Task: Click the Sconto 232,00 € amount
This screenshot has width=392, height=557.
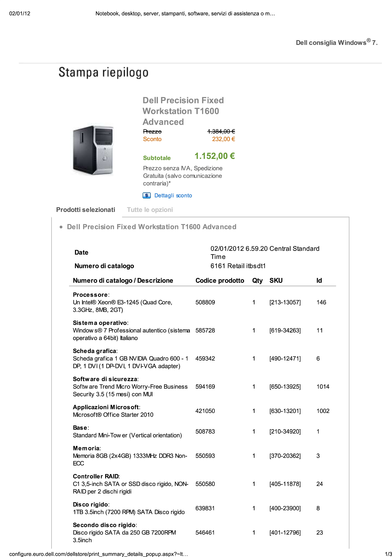Action: click(223, 139)
